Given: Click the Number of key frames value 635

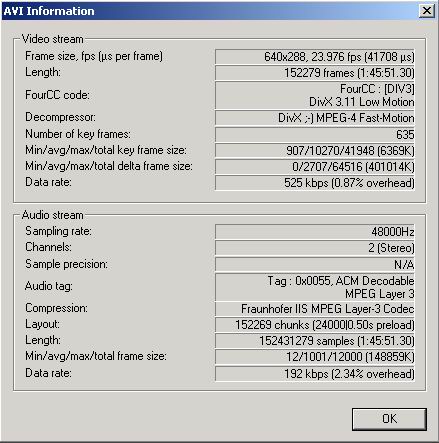Looking at the screenshot, I should tap(315, 134).
